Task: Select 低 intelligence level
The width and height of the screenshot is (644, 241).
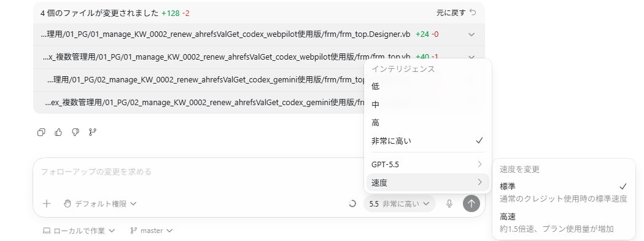Action: pyautogui.click(x=427, y=86)
